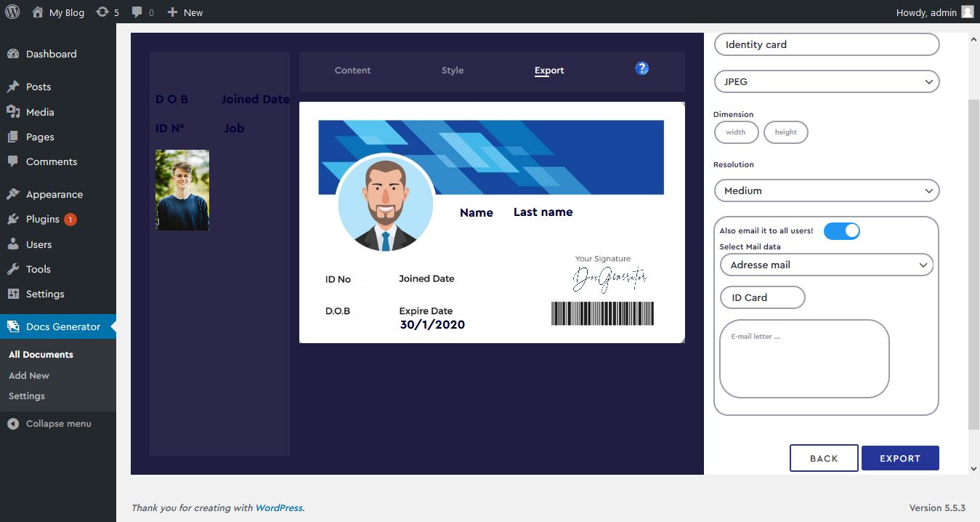Open the JPEG format dropdown
The height and width of the screenshot is (522, 980).
coord(827,81)
